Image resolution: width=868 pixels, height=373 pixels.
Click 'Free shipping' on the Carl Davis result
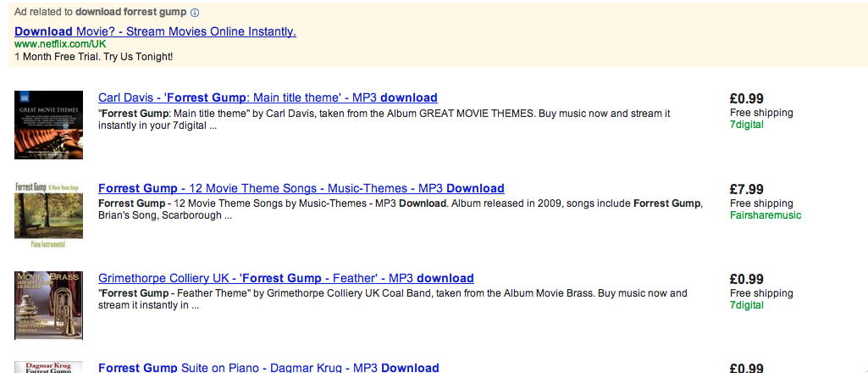[760, 113]
